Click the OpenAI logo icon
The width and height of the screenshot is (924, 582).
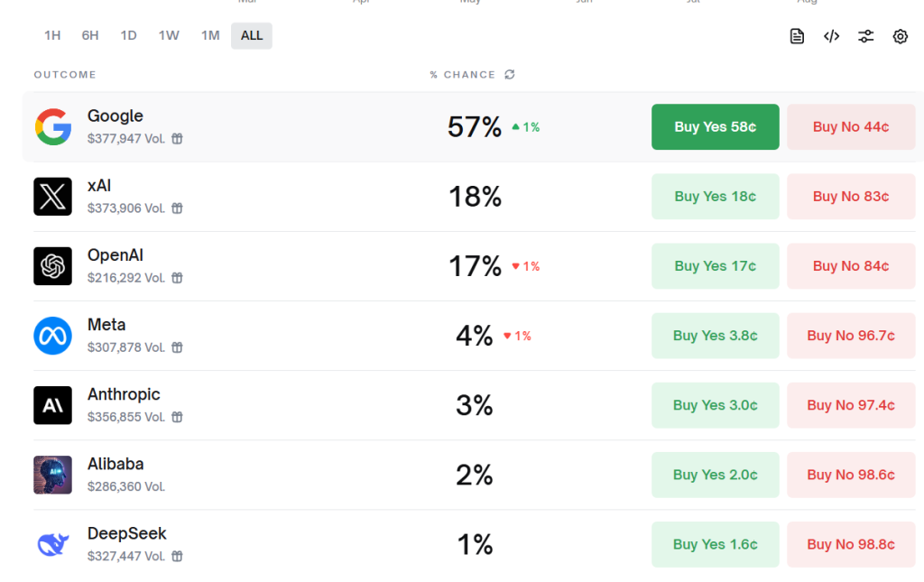coord(52,266)
